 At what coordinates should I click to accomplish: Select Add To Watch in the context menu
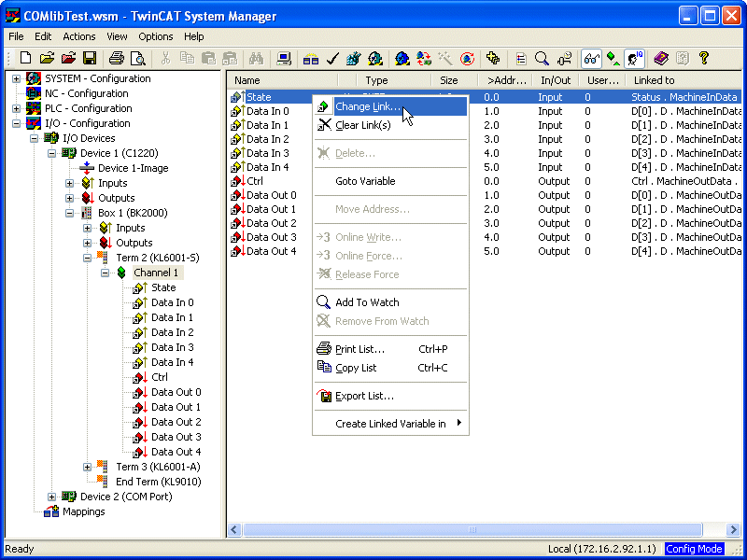coord(390,302)
